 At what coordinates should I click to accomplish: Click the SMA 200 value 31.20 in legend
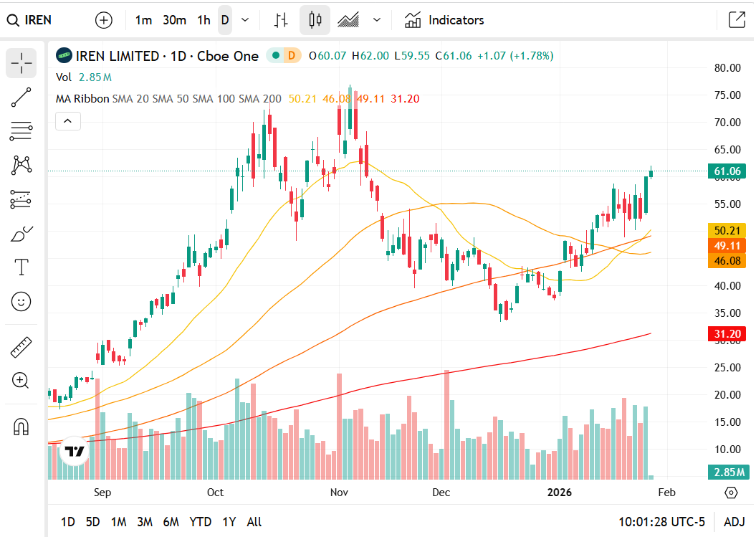[405, 99]
